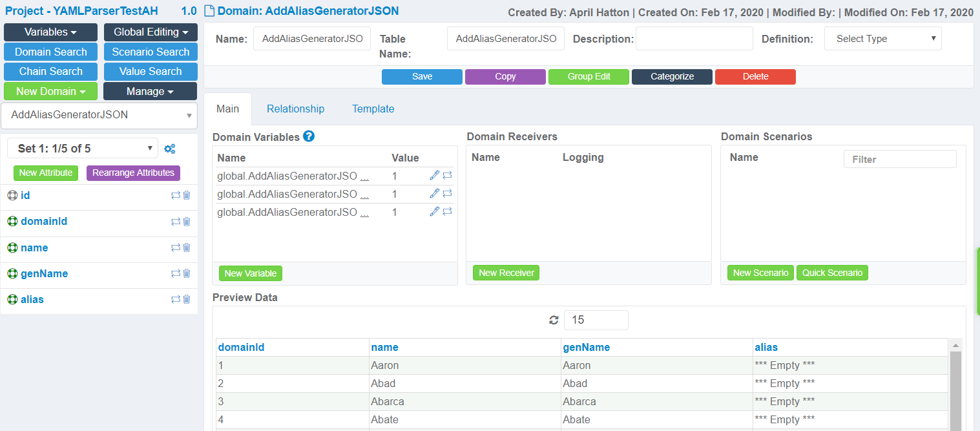Delete the domainId attribute with trash icon
980x431 pixels.
[187, 222]
